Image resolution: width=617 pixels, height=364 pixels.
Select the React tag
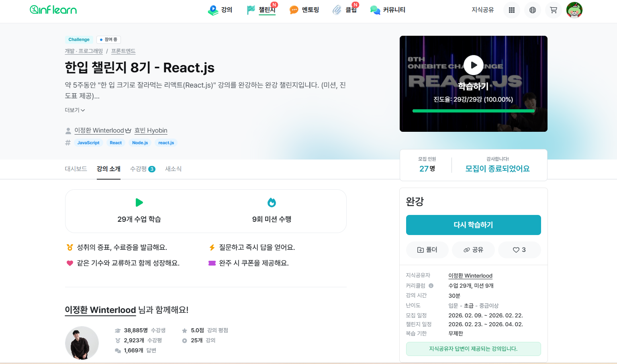[x=116, y=143]
